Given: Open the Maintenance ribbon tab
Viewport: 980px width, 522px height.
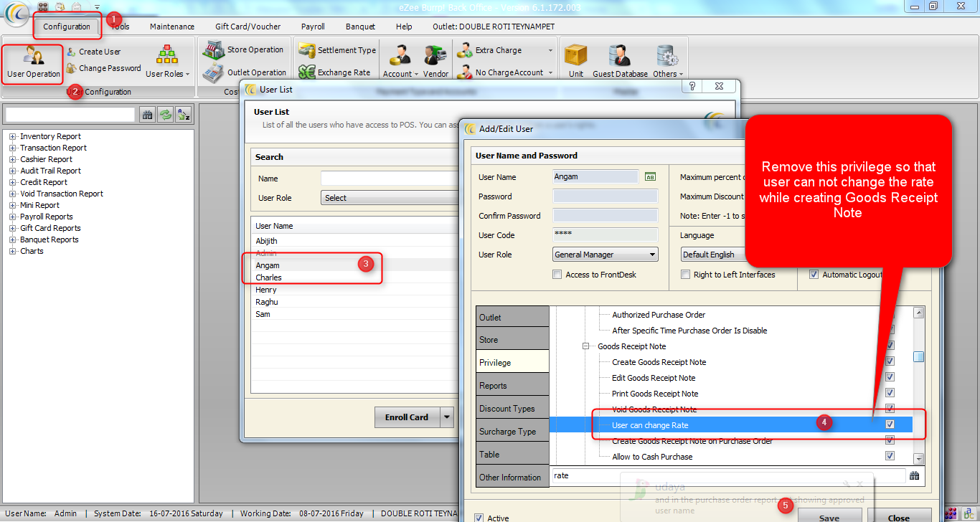Looking at the screenshot, I should point(172,27).
